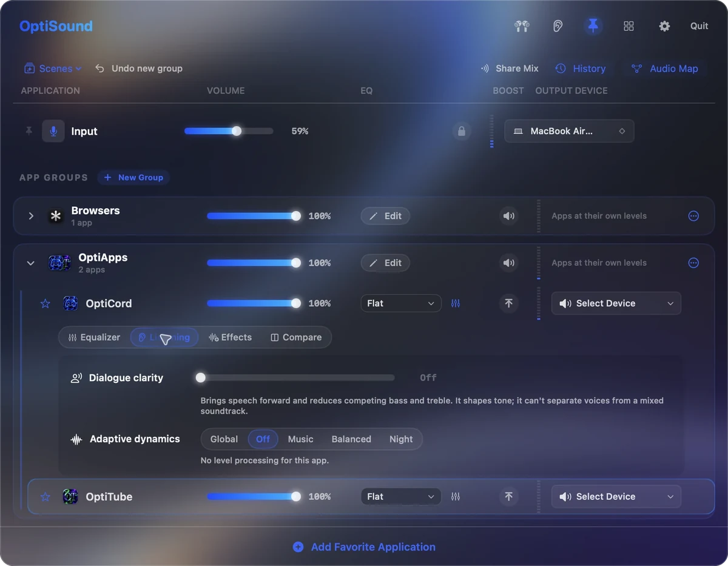This screenshot has width=728, height=566.
Task: Click Edit EQ for OptiApps
Action: (385, 263)
